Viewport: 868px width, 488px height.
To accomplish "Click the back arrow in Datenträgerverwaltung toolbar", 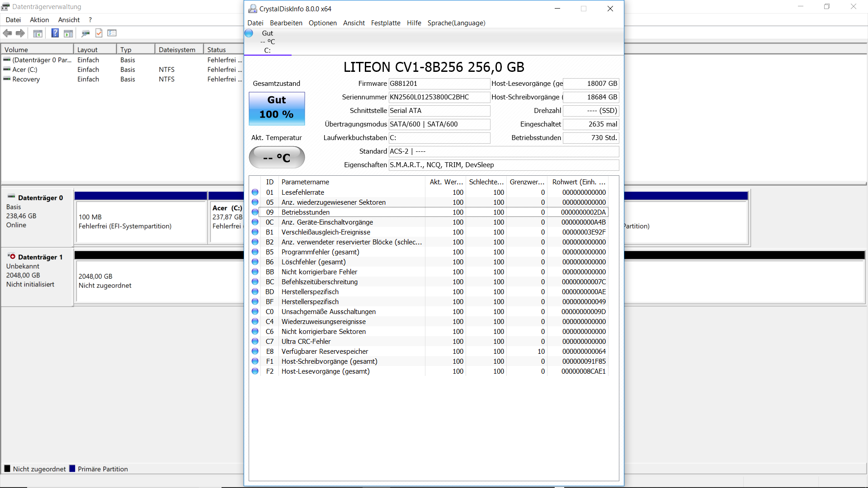I will 7,33.
